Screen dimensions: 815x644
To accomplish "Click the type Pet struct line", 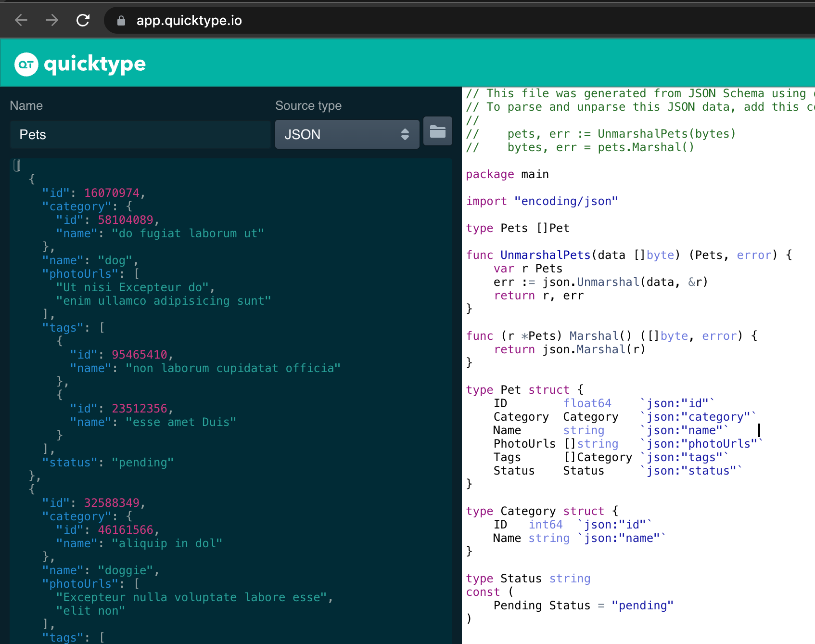I will (524, 390).
